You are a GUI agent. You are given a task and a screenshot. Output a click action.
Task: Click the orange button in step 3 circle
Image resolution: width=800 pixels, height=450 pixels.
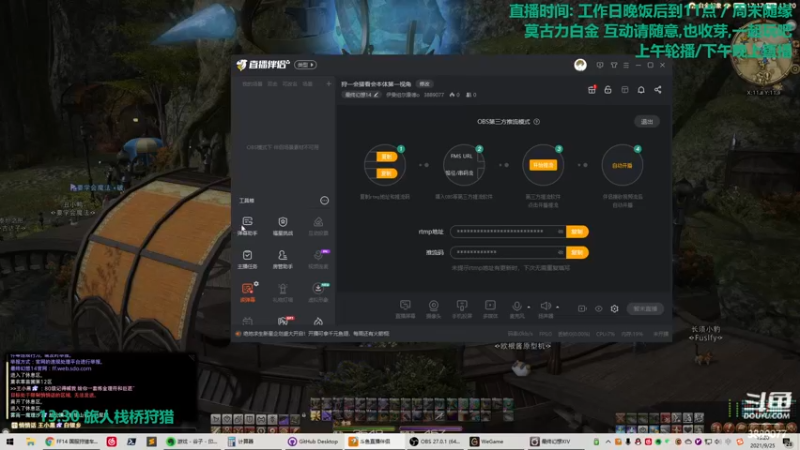coord(543,165)
